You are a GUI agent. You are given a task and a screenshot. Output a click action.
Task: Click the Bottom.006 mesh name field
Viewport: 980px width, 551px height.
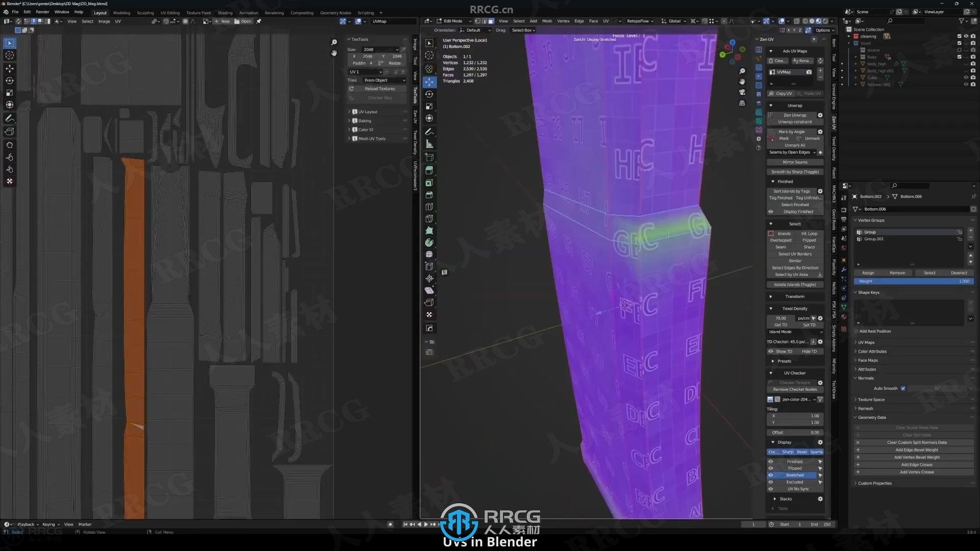pos(916,209)
